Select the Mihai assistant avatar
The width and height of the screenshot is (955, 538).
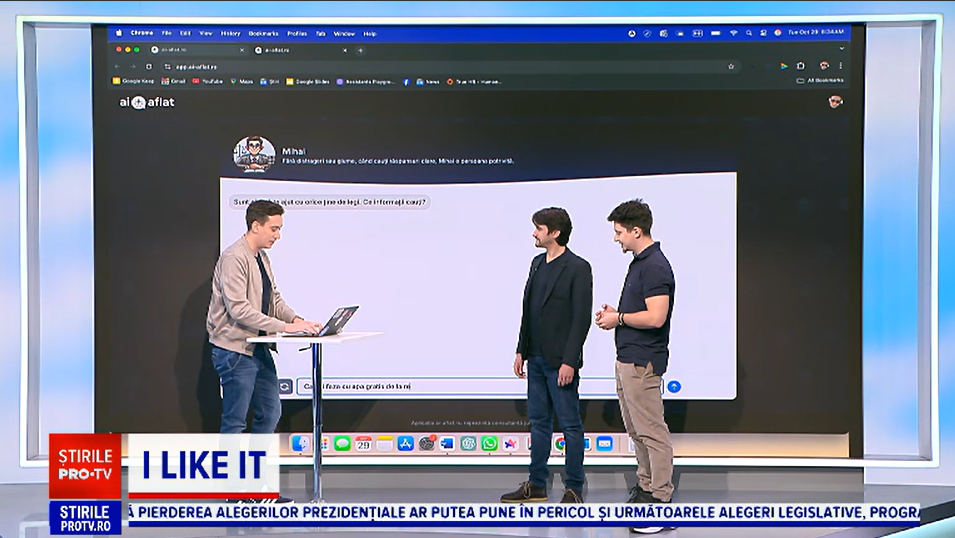click(x=254, y=154)
